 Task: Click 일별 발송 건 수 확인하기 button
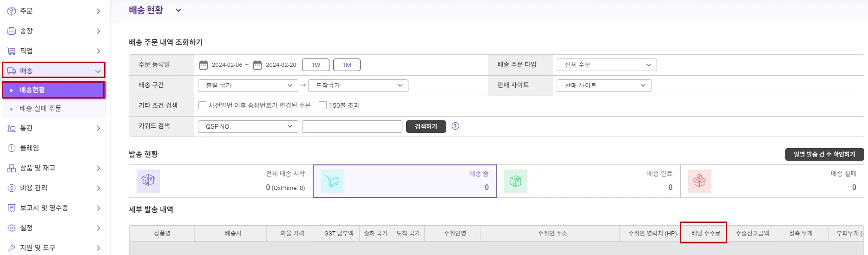pyautogui.click(x=824, y=154)
